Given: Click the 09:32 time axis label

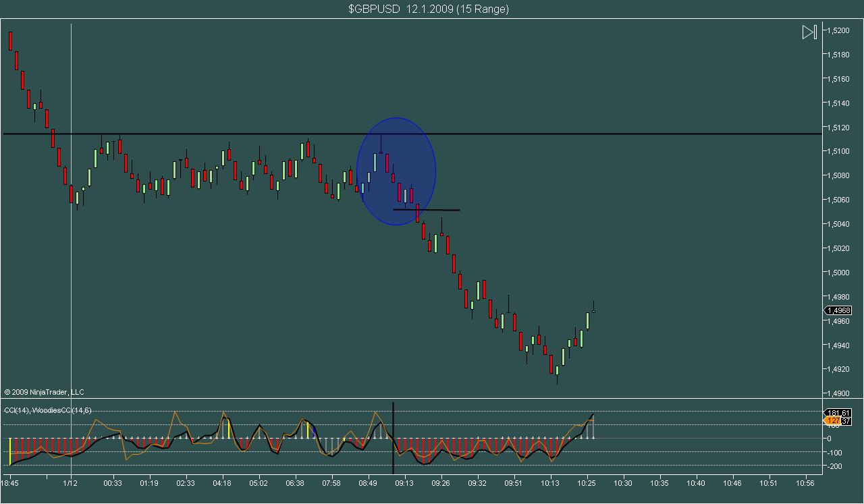Looking at the screenshot, I should tap(477, 483).
